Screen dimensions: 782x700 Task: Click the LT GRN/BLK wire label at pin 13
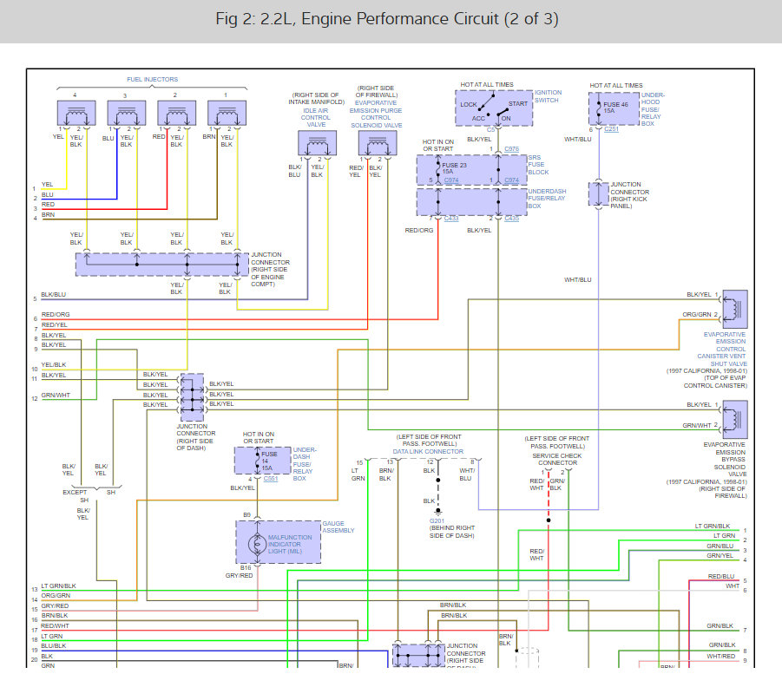tap(58, 586)
